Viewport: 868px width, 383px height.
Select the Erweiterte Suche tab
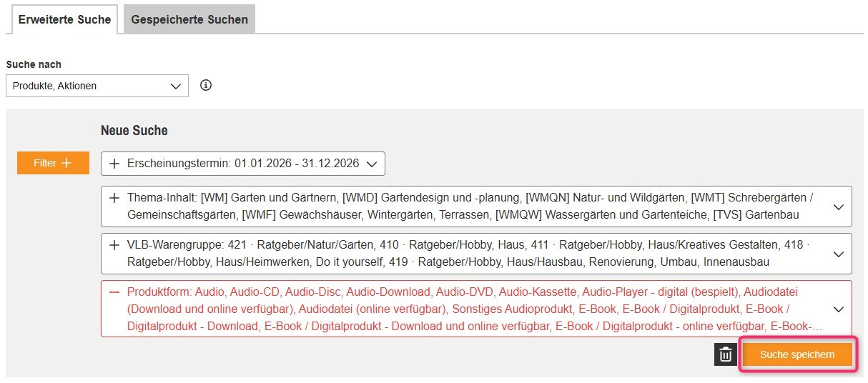point(64,19)
